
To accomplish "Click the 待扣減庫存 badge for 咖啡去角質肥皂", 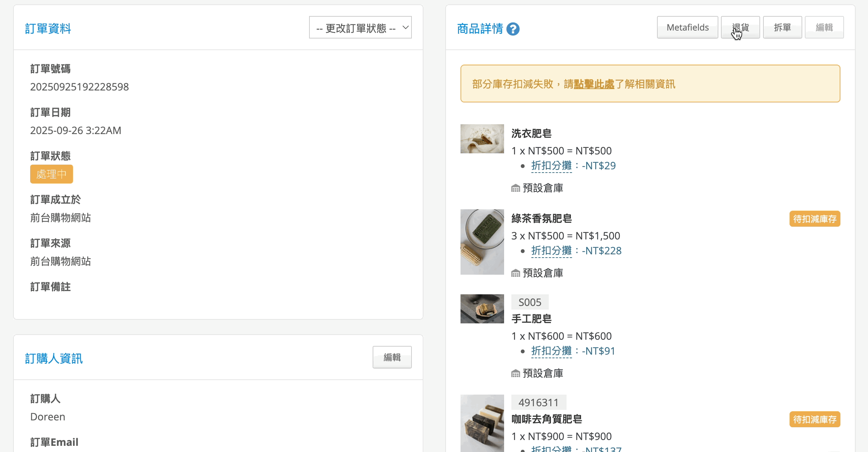I will click(x=815, y=419).
